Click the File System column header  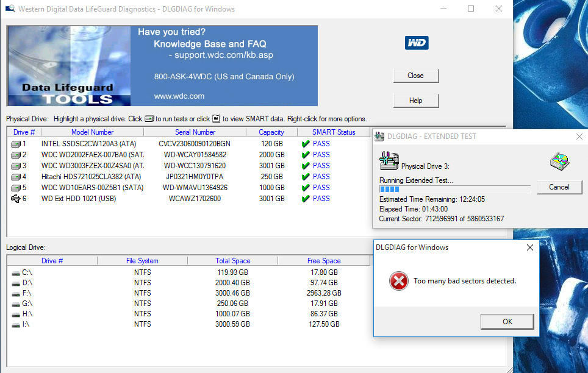coord(142,260)
